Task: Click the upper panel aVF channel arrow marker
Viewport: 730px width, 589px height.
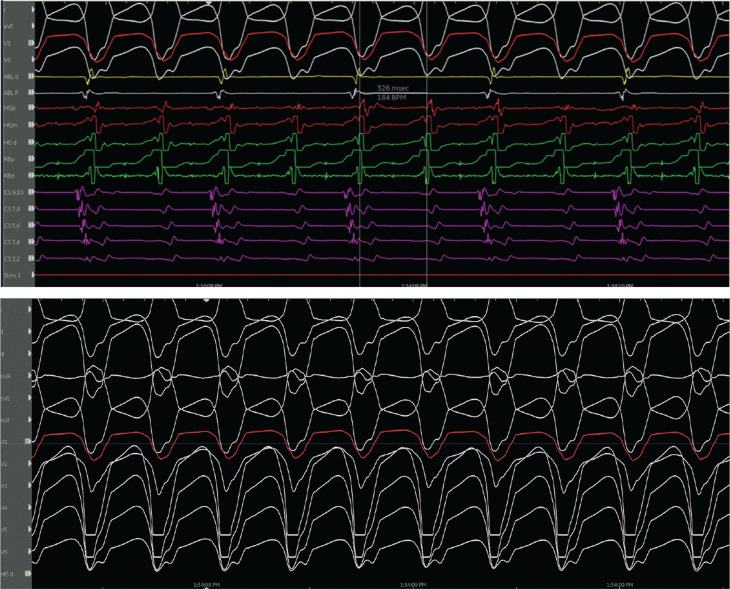Action: [32, 26]
